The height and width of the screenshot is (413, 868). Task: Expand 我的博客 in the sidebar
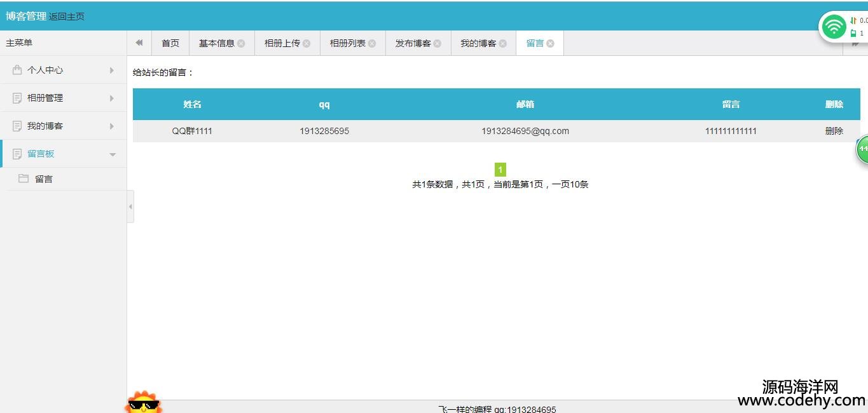[64, 126]
